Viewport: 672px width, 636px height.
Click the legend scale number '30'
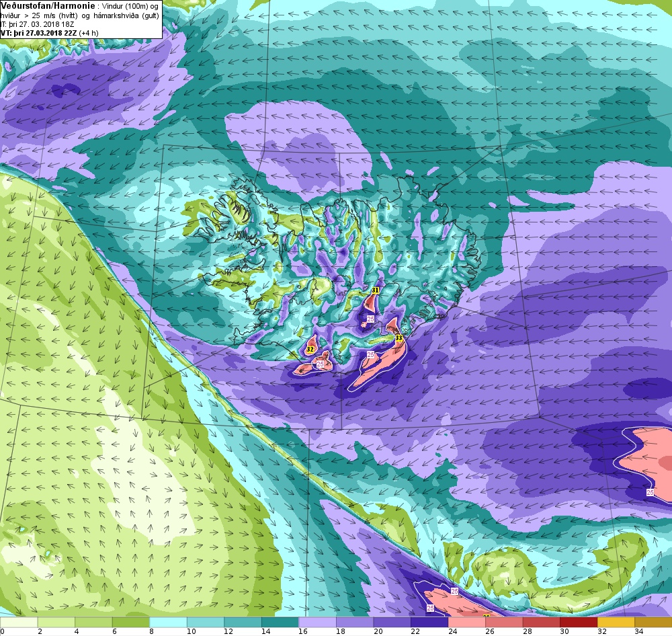(x=564, y=631)
